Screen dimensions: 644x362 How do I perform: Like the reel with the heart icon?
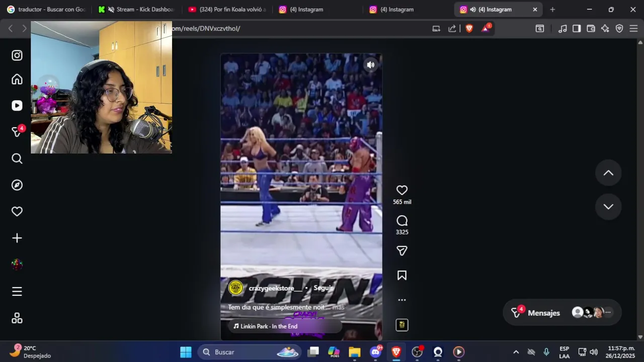point(402,190)
